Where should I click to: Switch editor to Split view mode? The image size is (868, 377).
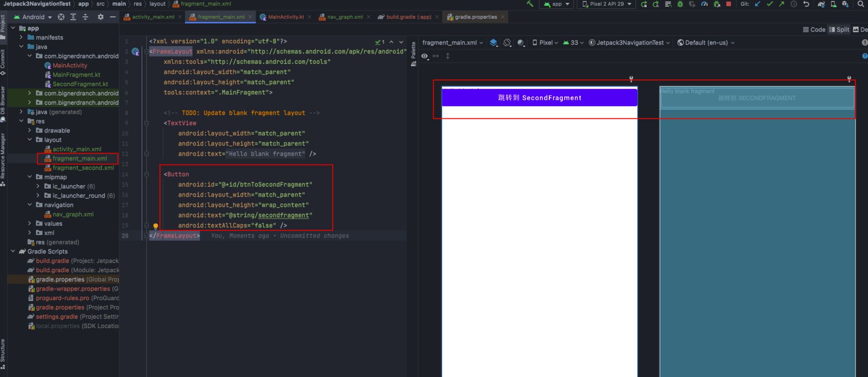click(839, 29)
